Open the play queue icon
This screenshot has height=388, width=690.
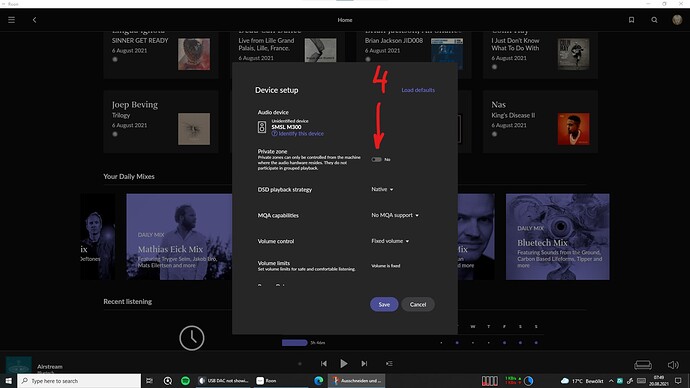[389, 363]
